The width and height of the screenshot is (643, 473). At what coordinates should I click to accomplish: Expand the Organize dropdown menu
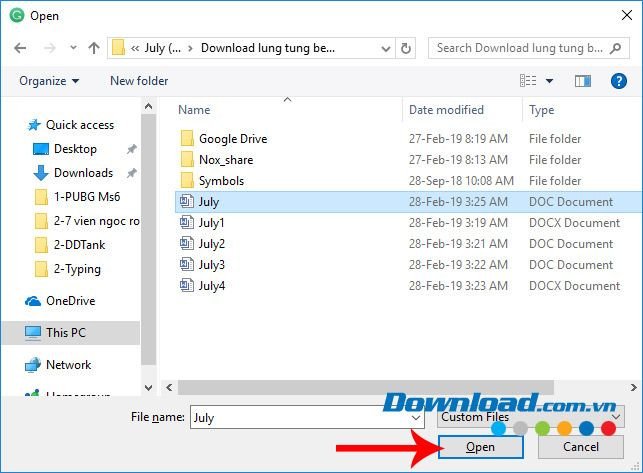coord(48,81)
